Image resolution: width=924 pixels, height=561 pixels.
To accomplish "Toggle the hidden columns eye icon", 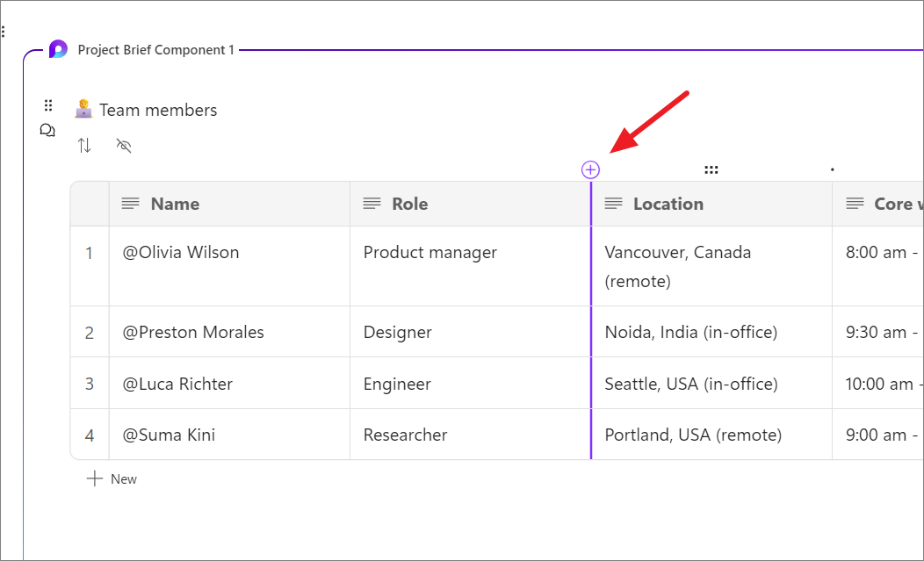I will tap(124, 146).
